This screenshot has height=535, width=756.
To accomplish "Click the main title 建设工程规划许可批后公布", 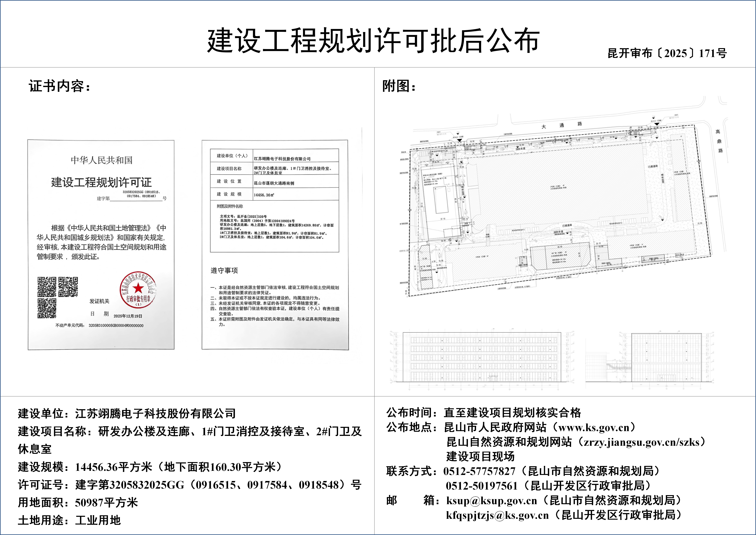I will [373, 41].
